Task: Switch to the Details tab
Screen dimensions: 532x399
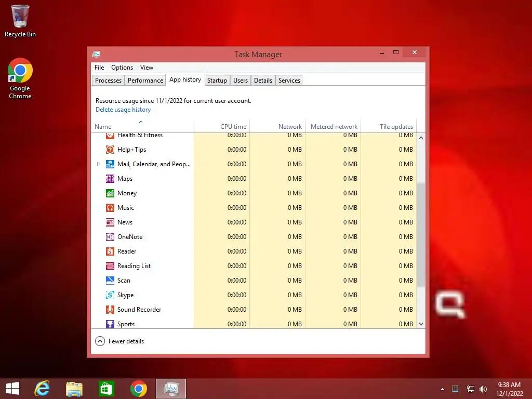Action: tap(263, 81)
